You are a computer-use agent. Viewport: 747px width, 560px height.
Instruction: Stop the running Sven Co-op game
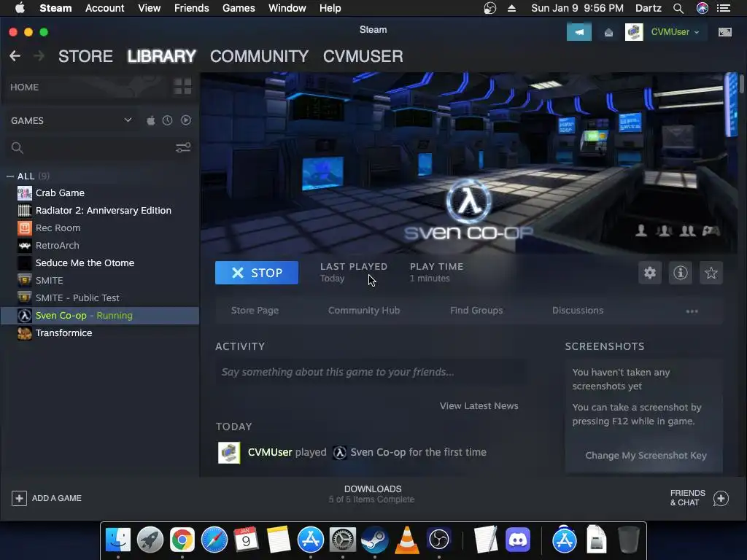(257, 273)
